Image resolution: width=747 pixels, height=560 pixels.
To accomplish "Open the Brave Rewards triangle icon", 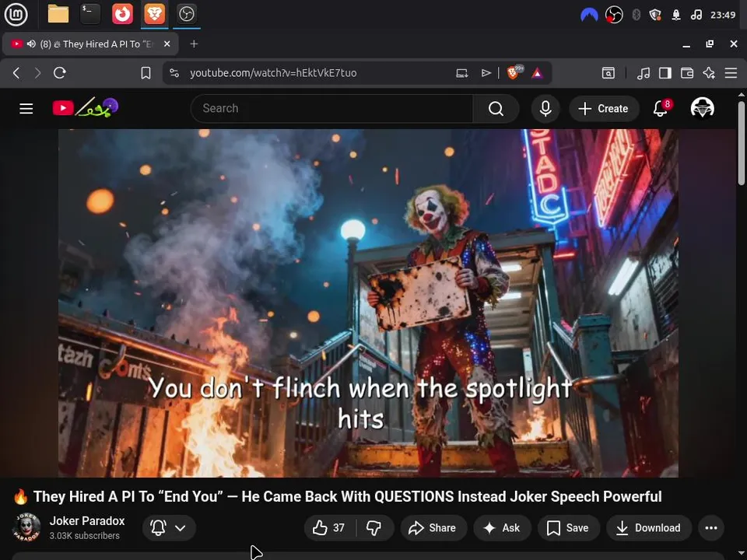I will point(538,73).
